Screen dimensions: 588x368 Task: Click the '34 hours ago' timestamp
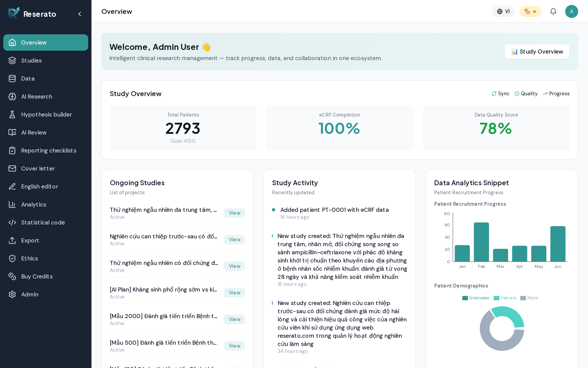click(293, 351)
